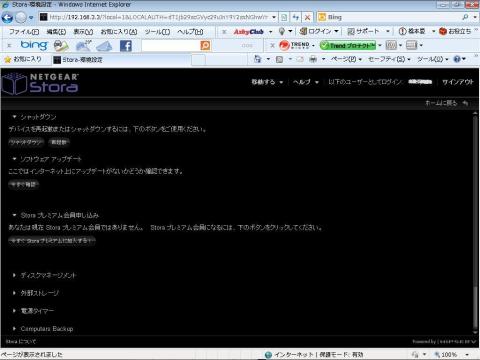480x360 pixels.
Task: Collapse the Stora プレミアム会員申し込み section
Action: click(14, 215)
